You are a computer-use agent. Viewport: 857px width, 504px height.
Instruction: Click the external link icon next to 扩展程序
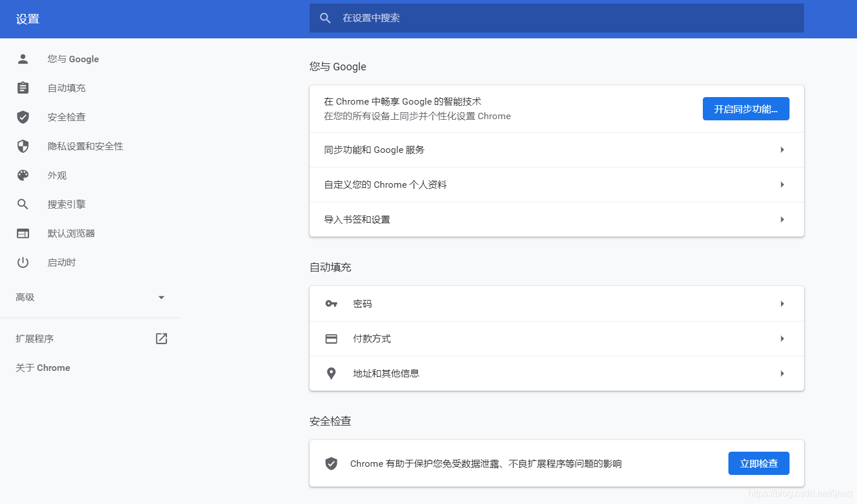(x=161, y=338)
